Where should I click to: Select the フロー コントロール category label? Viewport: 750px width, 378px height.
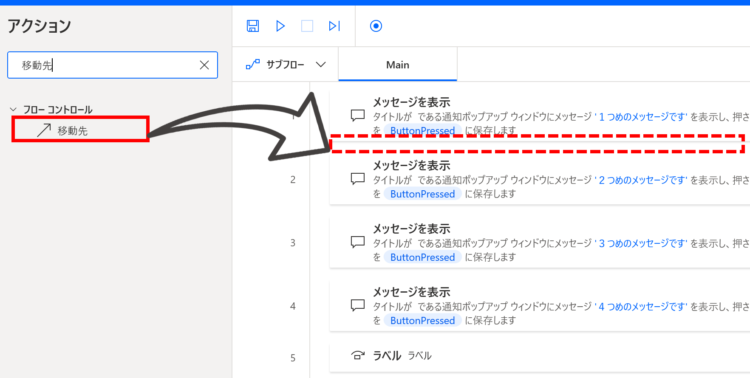click(58, 110)
